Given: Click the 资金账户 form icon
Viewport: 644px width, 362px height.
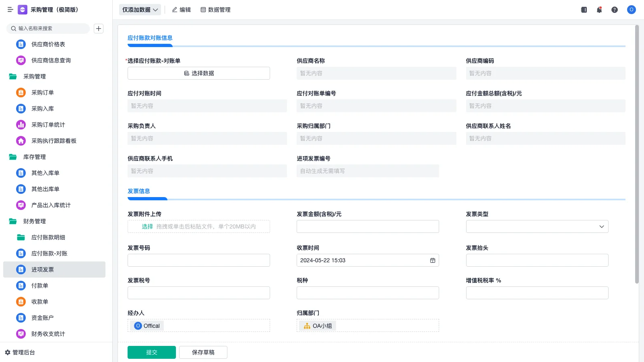Looking at the screenshot, I should pos(21,318).
